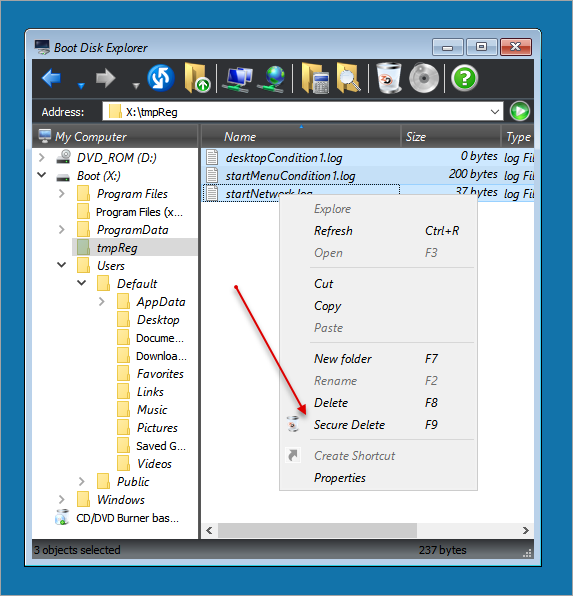Open the green Help question mark icon

pos(464,79)
